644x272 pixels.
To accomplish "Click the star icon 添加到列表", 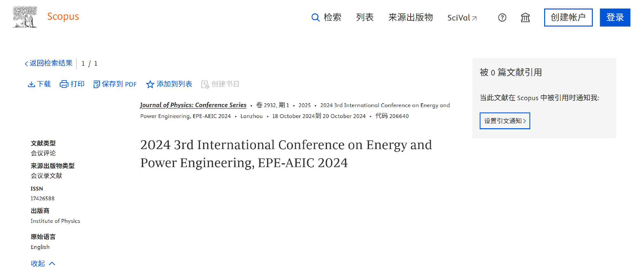I will coord(150,84).
